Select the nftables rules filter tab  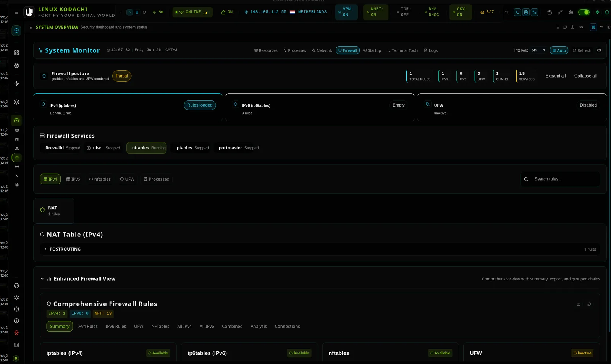pyautogui.click(x=100, y=179)
